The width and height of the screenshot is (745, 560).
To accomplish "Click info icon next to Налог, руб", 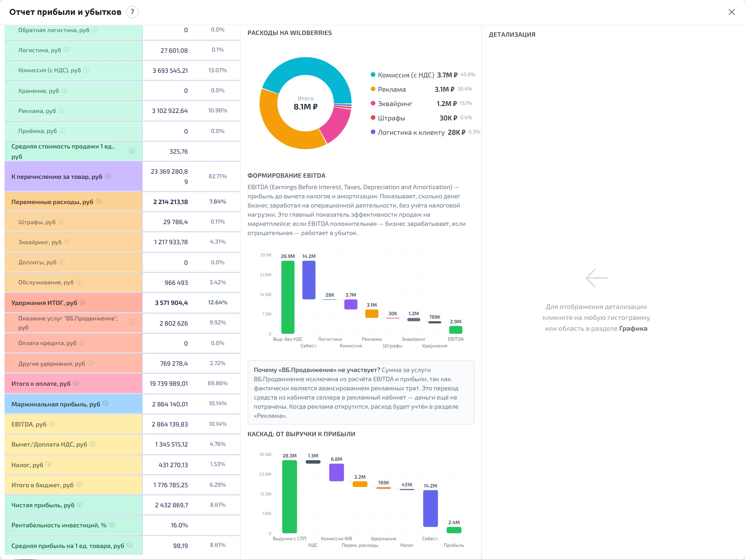I will click(49, 464).
